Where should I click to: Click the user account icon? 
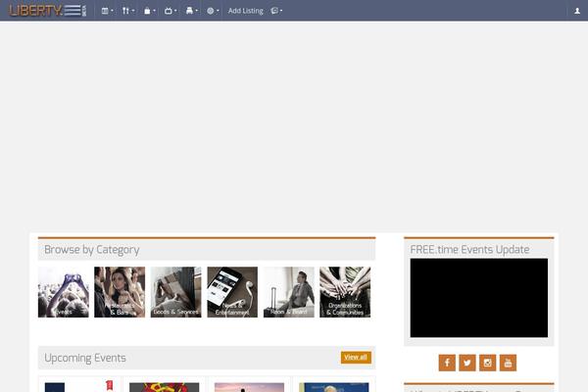(x=577, y=11)
